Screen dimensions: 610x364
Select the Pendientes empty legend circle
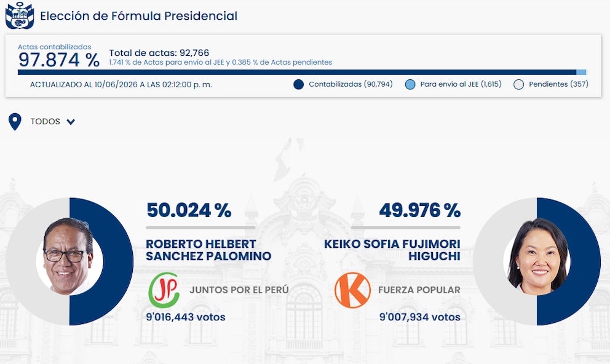point(518,84)
